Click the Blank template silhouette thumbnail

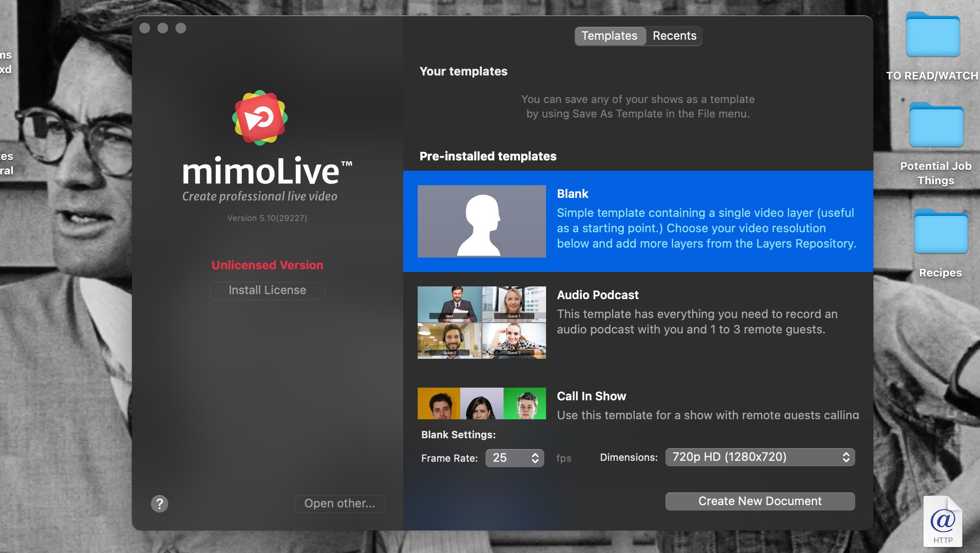(481, 221)
